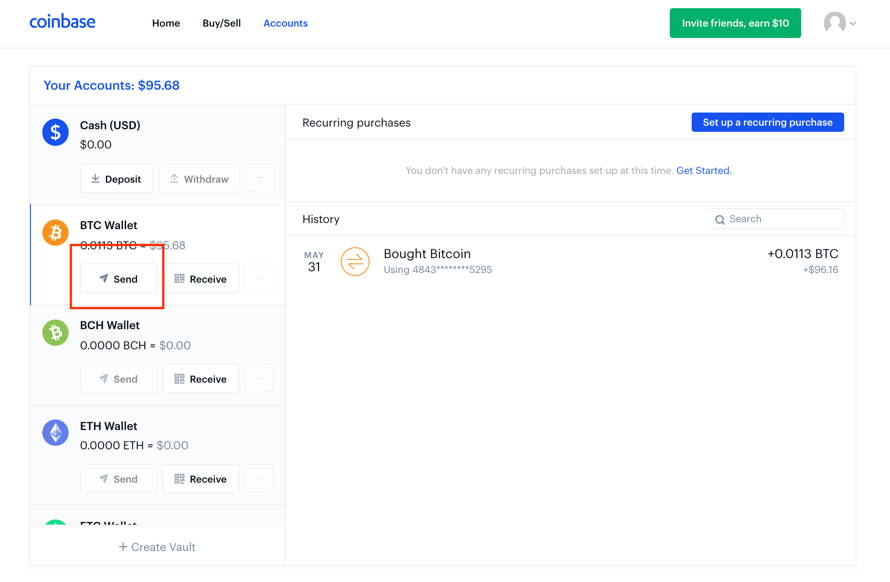This screenshot has width=890, height=582.
Task: Click the green BCH Wallet icon
Action: (x=56, y=332)
